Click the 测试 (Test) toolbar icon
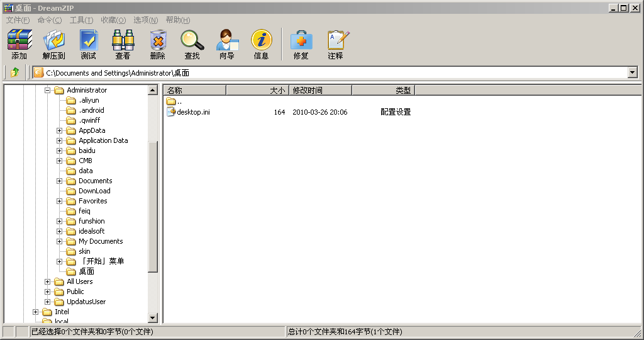 tap(88, 40)
